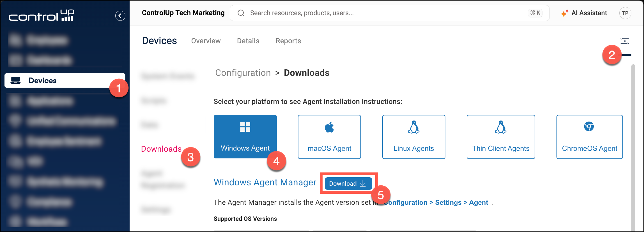This screenshot has width=644, height=232.
Task: Click the vertical scrollbar of the page
Action: 633,147
